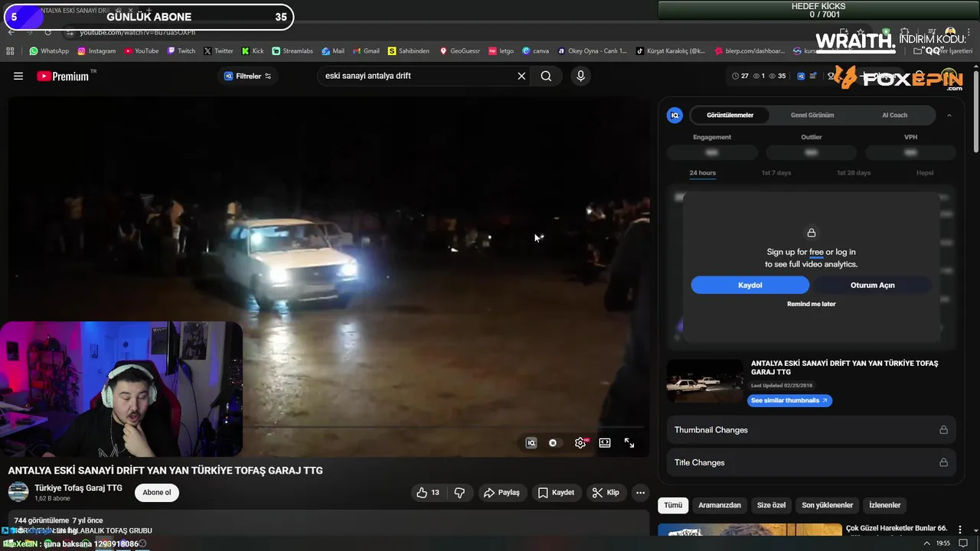Open Chrome apps grid in bookmarks bar
980x551 pixels.
pyautogui.click(x=10, y=51)
